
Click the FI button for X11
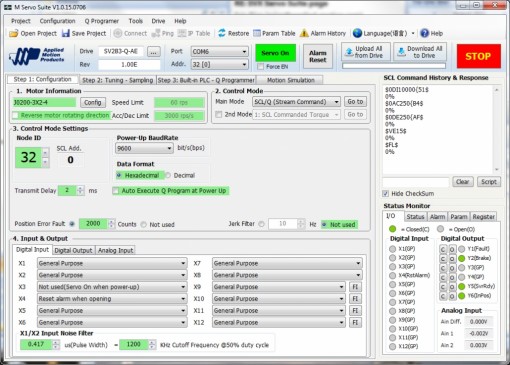pyautogui.click(x=355, y=311)
